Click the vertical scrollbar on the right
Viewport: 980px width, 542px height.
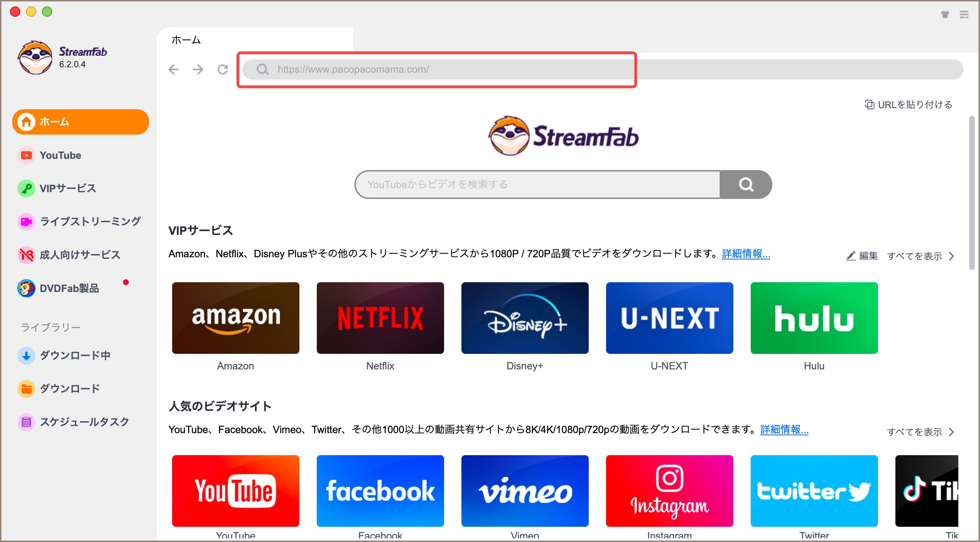click(x=972, y=193)
